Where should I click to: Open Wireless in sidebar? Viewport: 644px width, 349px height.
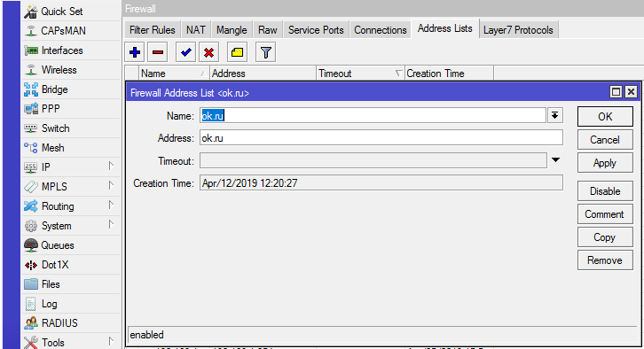[71, 70]
